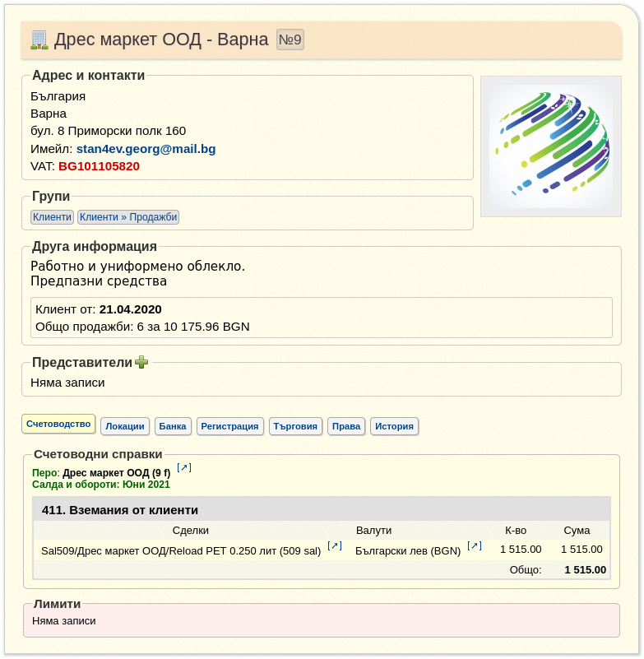Select the Счетоводство tab
The image size is (644, 659).
(x=58, y=424)
